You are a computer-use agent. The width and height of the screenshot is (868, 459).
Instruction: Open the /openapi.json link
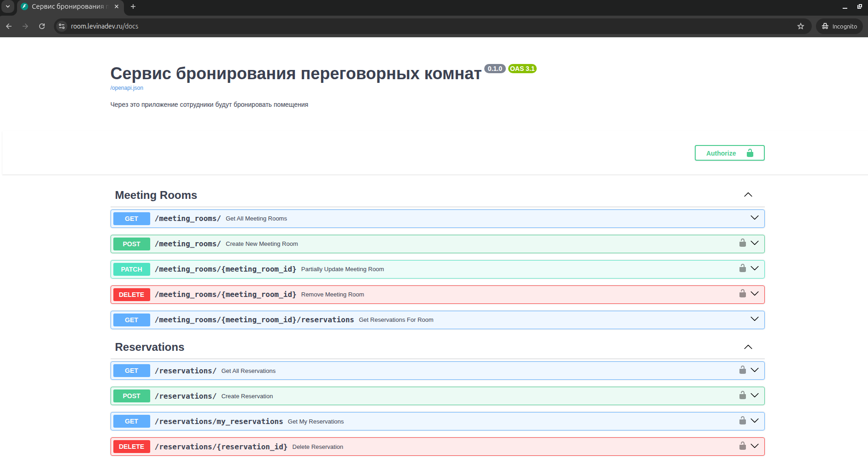127,88
